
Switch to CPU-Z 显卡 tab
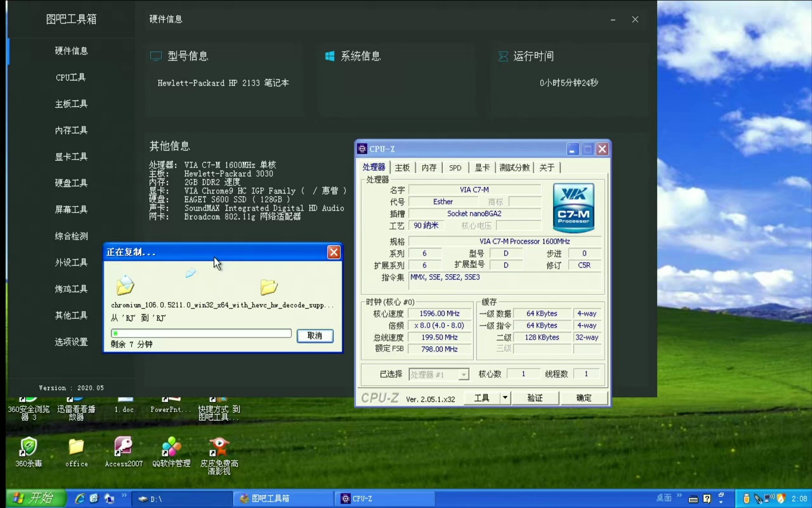pyautogui.click(x=482, y=167)
